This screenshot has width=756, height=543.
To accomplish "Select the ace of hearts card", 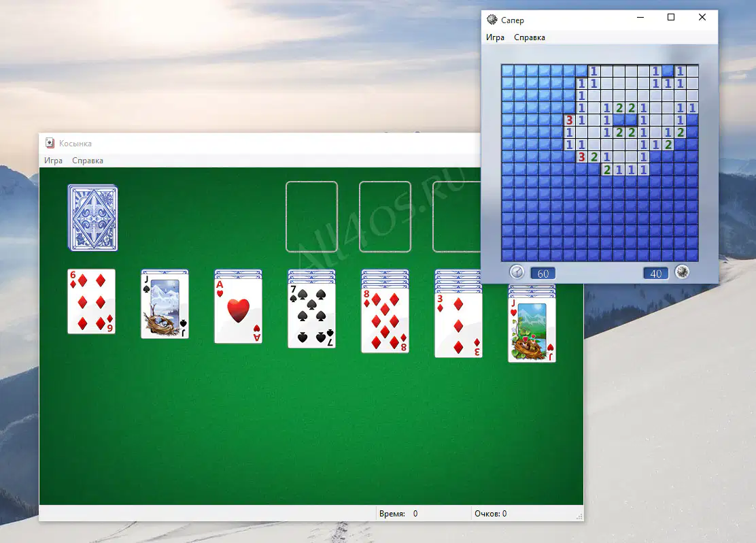I will tap(238, 311).
